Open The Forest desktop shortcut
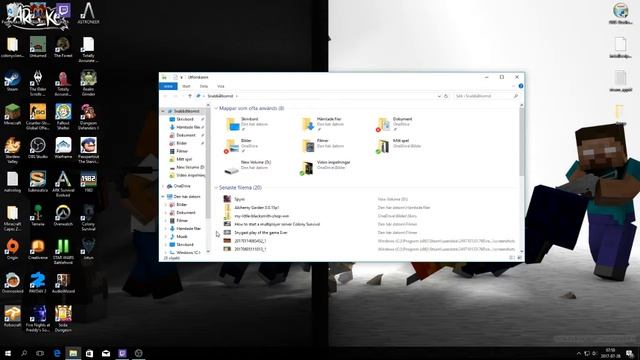The width and height of the screenshot is (640, 360). (63, 47)
